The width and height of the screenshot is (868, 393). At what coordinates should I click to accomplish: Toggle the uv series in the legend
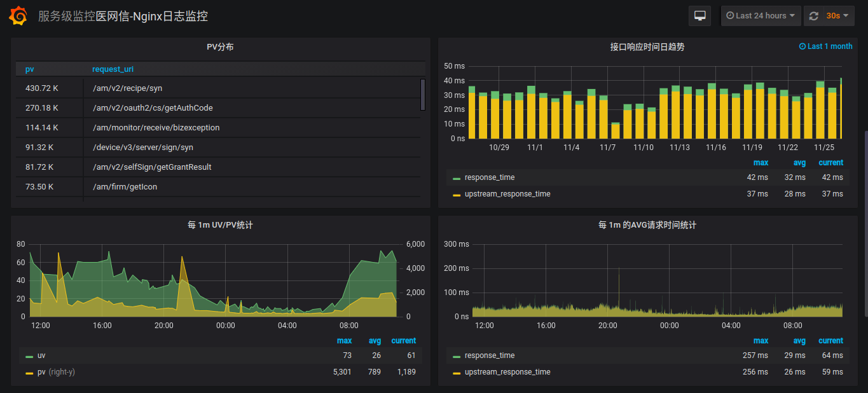point(41,355)
